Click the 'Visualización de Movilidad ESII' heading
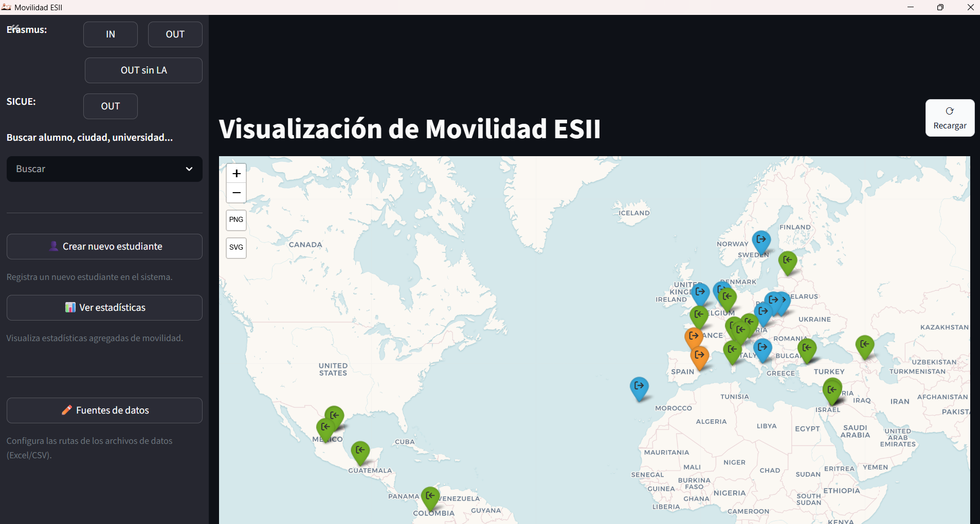The width and height of the screenshot is (980, 524). [x=410, y=128]
